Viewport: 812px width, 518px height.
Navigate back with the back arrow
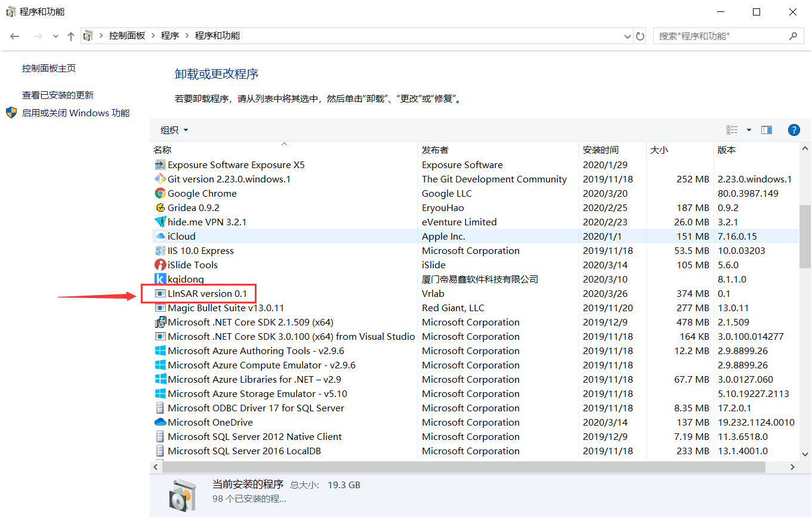tap(15, 36)
